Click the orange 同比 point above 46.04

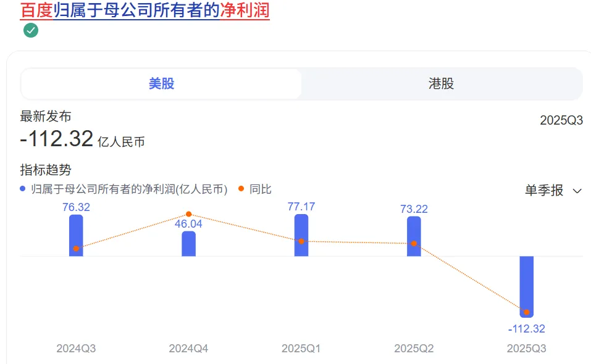pyautogui.click(x=189, y=214)
